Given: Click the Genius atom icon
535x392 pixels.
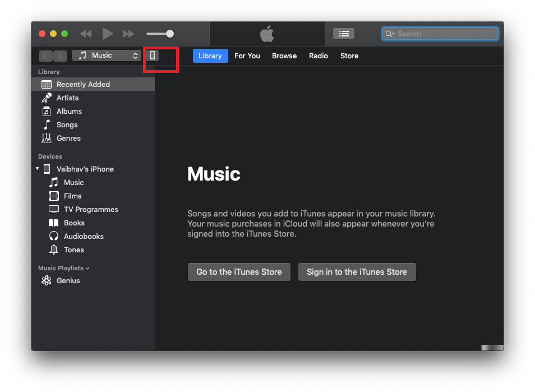Looking at the screenshot, I should click(x=47, y=280).
